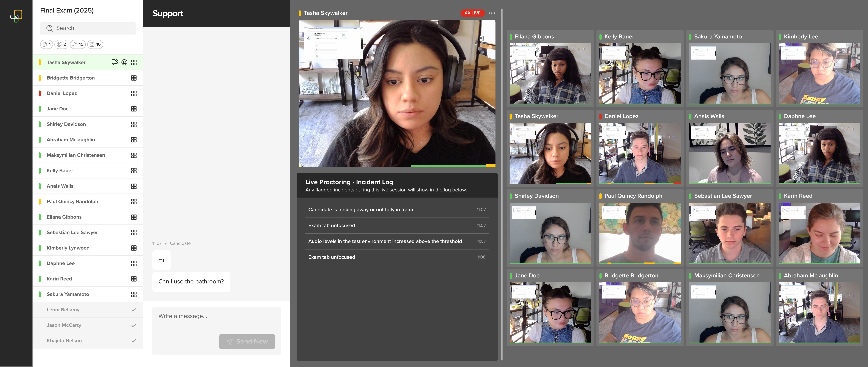
Task: Click incident 'Candidate is looking away or not fully in frame'
Action: pos(397,210)
